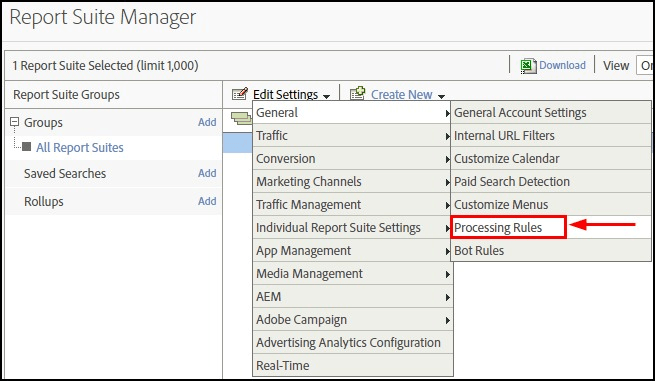
Task: Open the All Report Suites link
Action: [80, 147]
